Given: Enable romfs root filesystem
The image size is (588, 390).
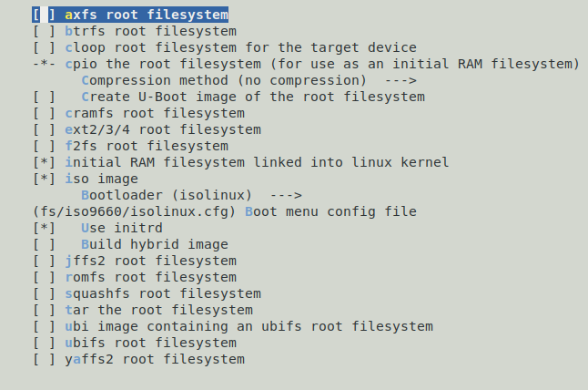Looking at the screenshot, I should [44, 277].
